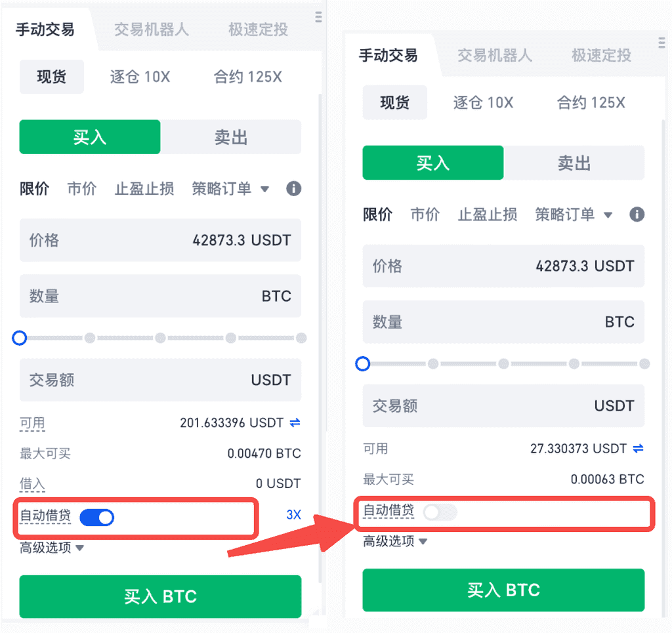Viewport: 672px width, 633px height.
Task: Open the 策略订单 dropdown in the right panel
Action: (x=573, y=214)
